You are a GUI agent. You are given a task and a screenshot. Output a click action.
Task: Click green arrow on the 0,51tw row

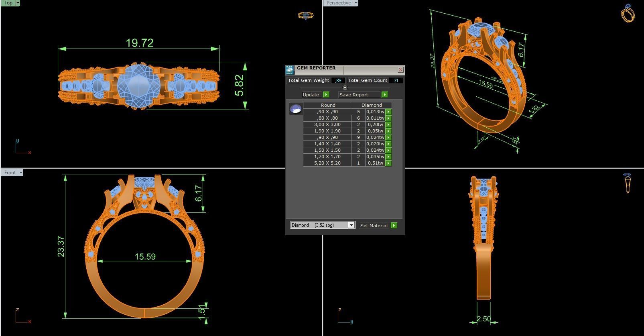pyautogui.click(x=388, y=163)
